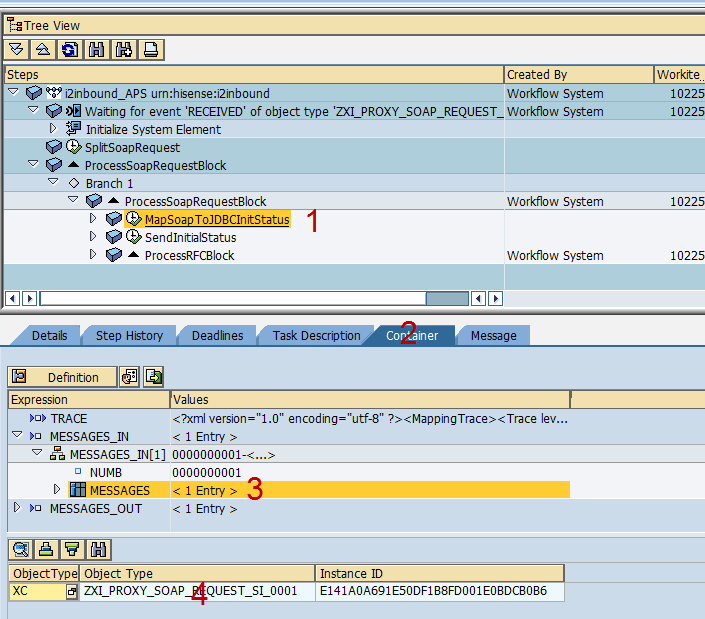This screenshot has width=705, height=619.
Task: Click the Refresh icon in Tree View toolbar
Action: 70,49
